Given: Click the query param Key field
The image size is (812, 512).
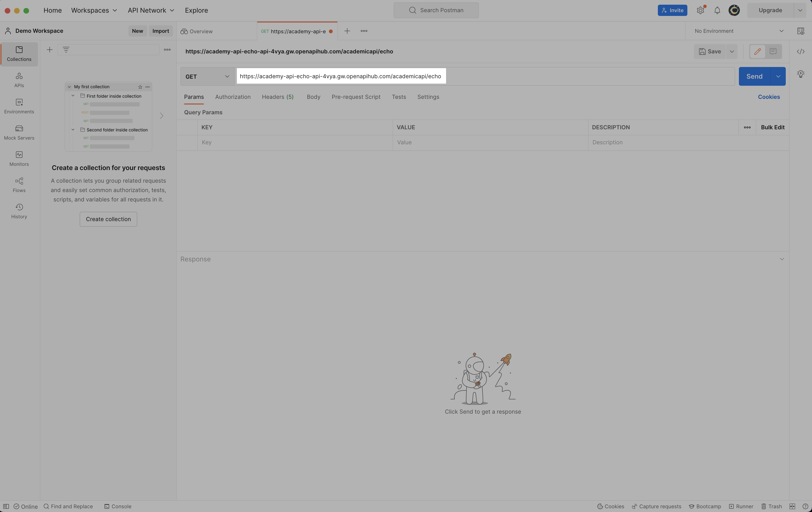Looking at the screenshot, I should pyautogui.click(x=295, y=143).
